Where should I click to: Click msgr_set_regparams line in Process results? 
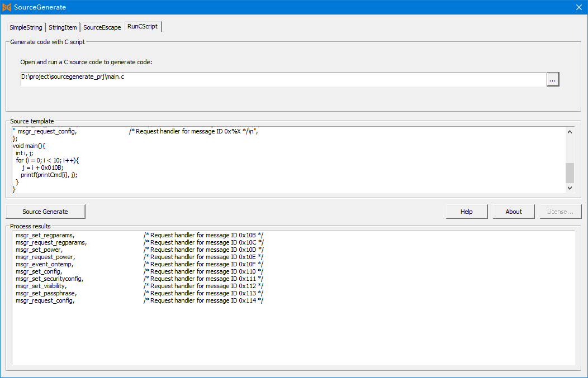point(45,236)
